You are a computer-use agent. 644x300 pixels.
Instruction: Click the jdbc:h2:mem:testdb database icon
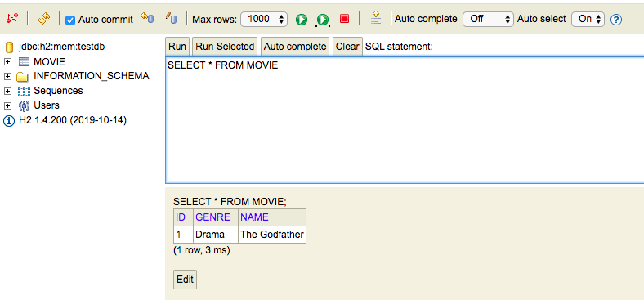pos(9,47)
